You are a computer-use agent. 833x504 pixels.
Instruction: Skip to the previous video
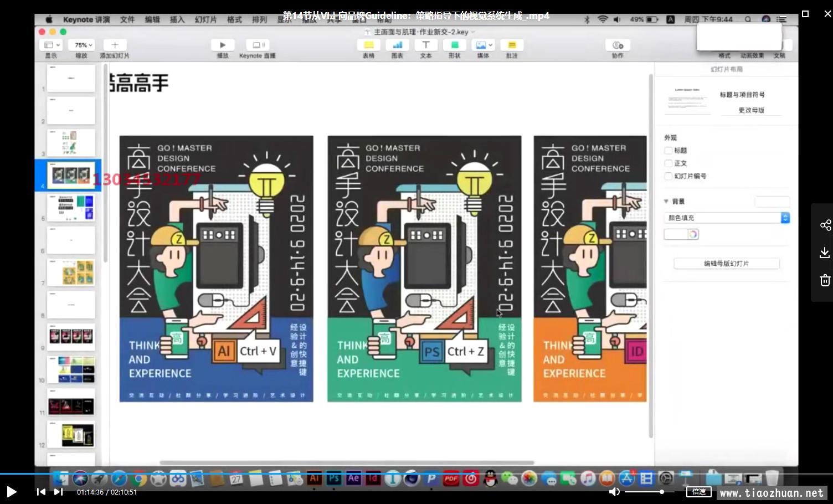click(41, 492)
